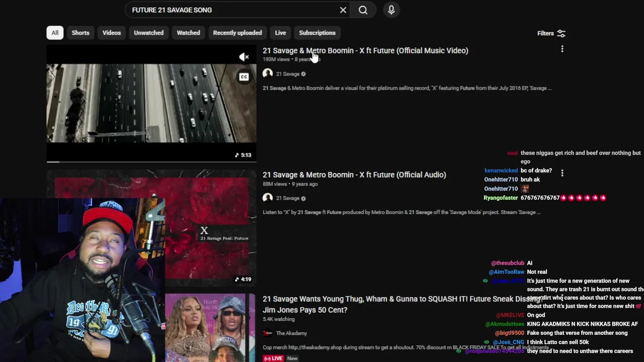The height and width of the screenshot is (362, 644).
Task: Click the '5.4K watching' text
Action: 279,319
